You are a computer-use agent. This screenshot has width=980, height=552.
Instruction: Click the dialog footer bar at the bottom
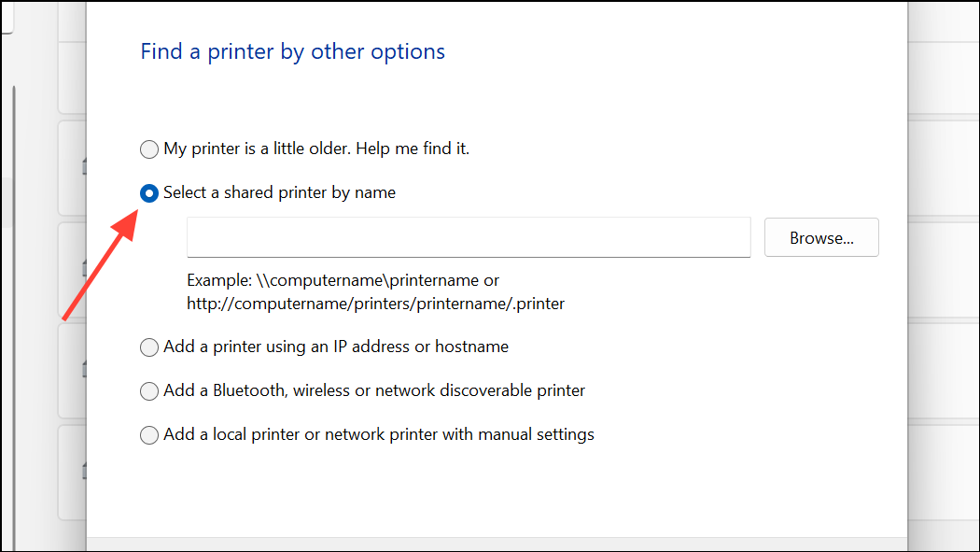click(x=497, y=544)
